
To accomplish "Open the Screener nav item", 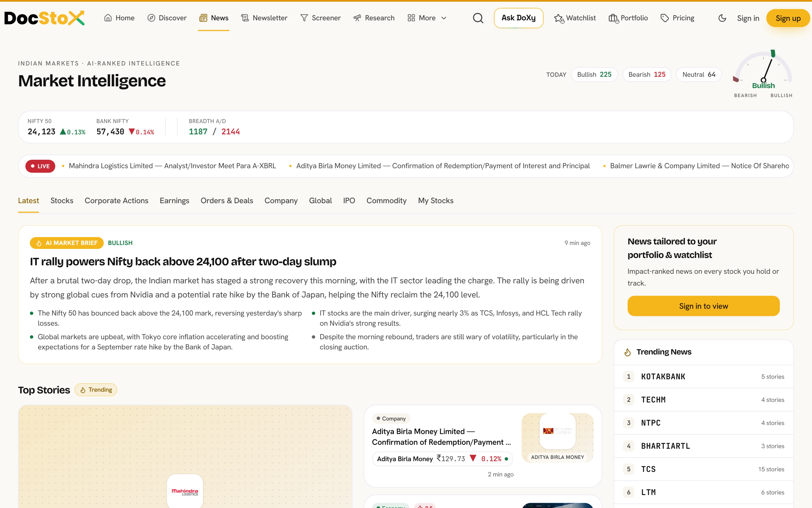I will (x=320, y=18).
